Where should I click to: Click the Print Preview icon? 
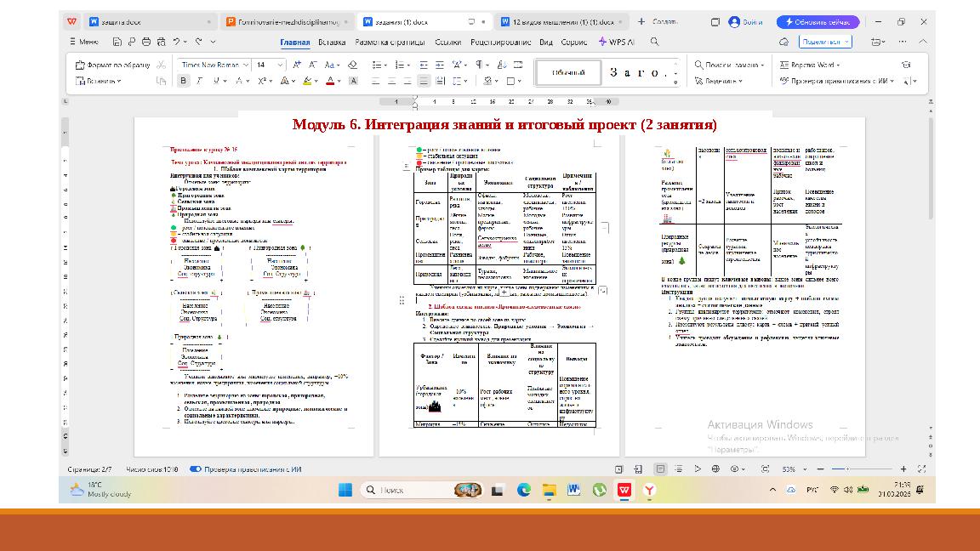pos(162,42)
